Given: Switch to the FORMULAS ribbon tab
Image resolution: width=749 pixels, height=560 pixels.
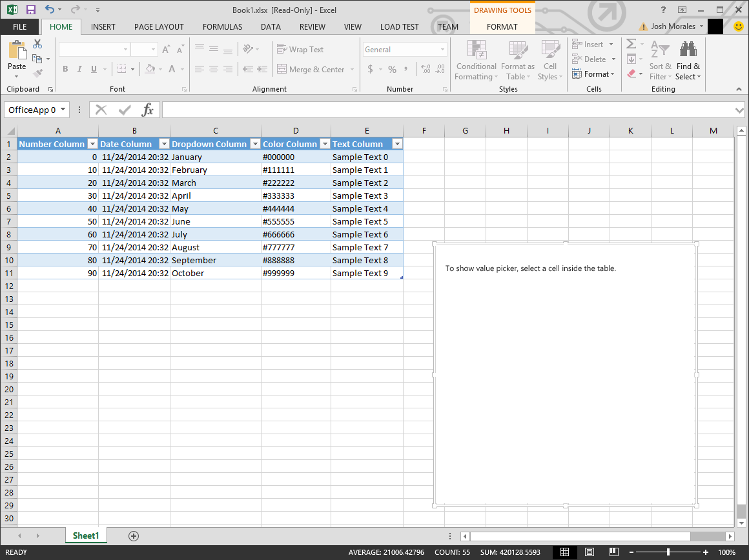Looking at the screenshot, I should pos(221,26).
